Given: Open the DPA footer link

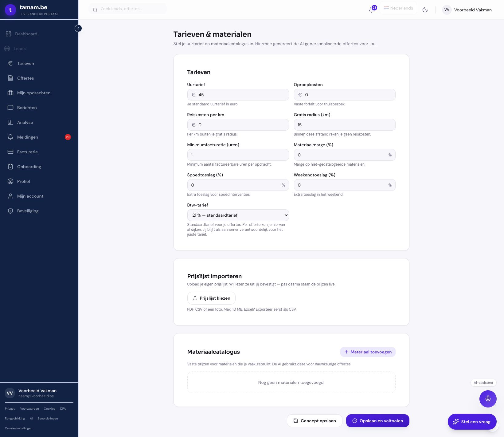Looking at the screenshot, I should (63, 409).
